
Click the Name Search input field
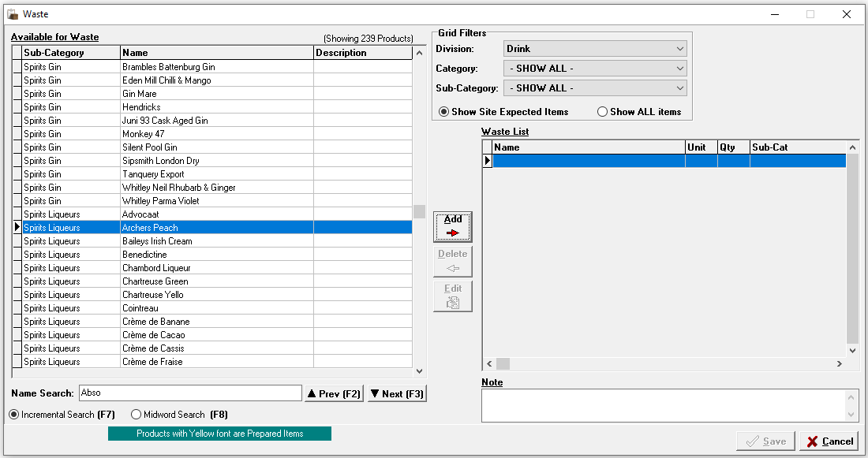point(189,393)
